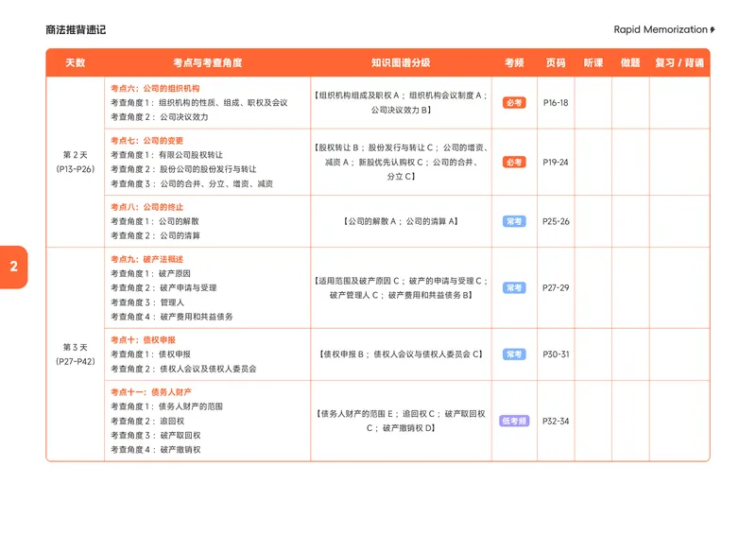Select heading 考点十一：债务人财产
The width and height of the screenshot is (756, 535).
tap(151, 392)
